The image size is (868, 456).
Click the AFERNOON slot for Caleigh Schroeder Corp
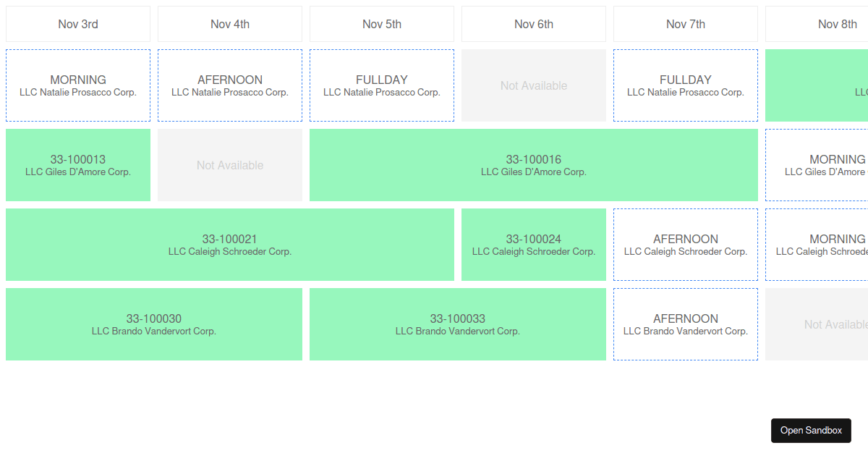685,244
